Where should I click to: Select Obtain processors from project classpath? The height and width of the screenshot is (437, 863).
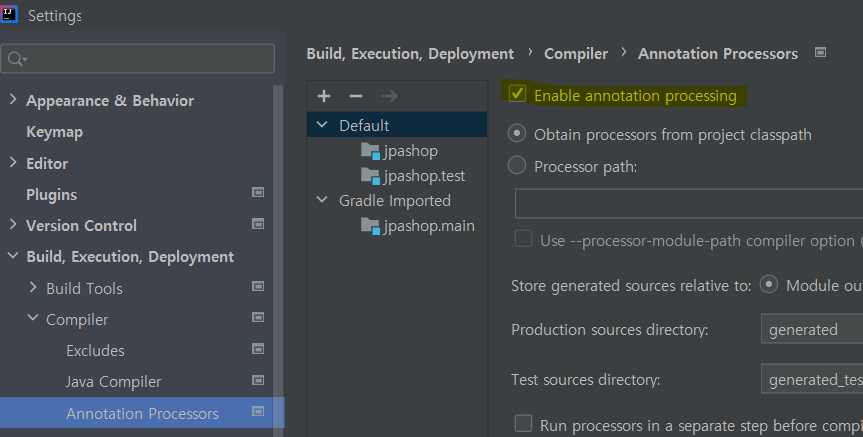point(517,133)
